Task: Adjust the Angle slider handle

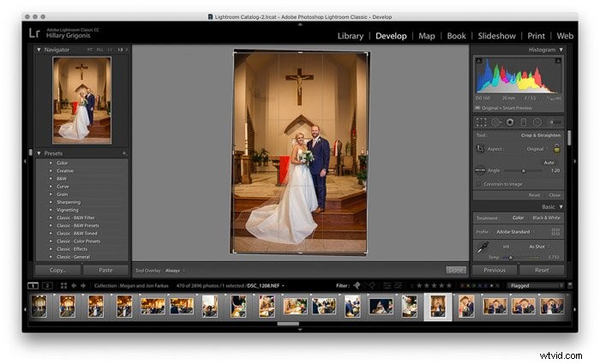Action: [524, 170]
